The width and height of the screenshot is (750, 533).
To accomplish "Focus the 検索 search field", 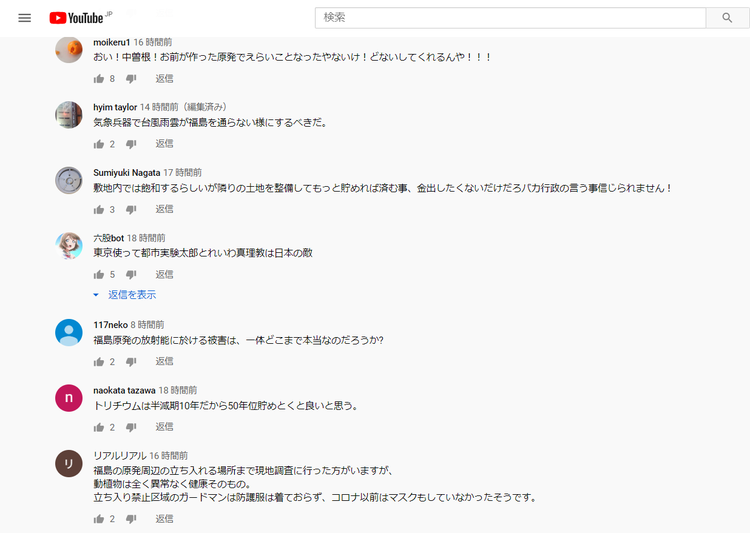I will click(x=510, y=18).
